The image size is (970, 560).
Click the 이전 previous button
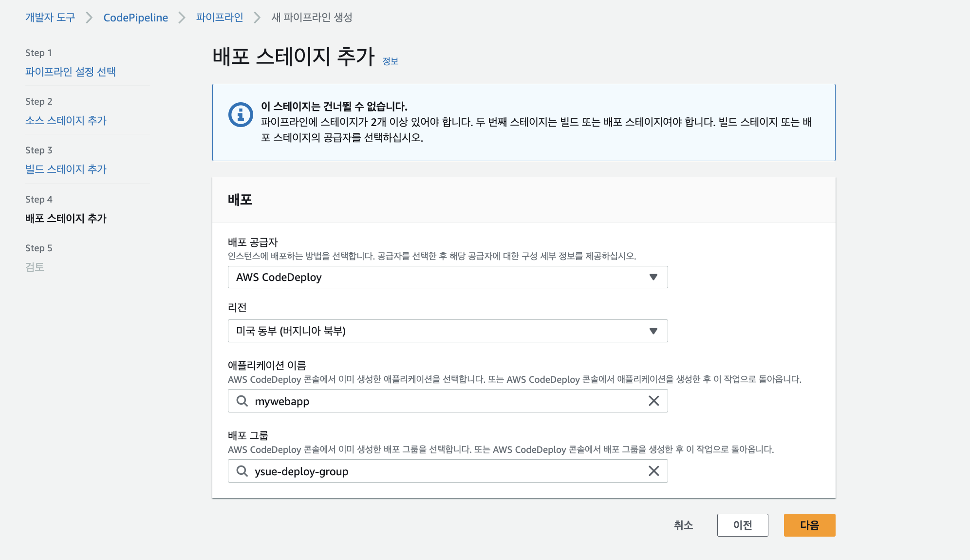[x=743, y=525]
